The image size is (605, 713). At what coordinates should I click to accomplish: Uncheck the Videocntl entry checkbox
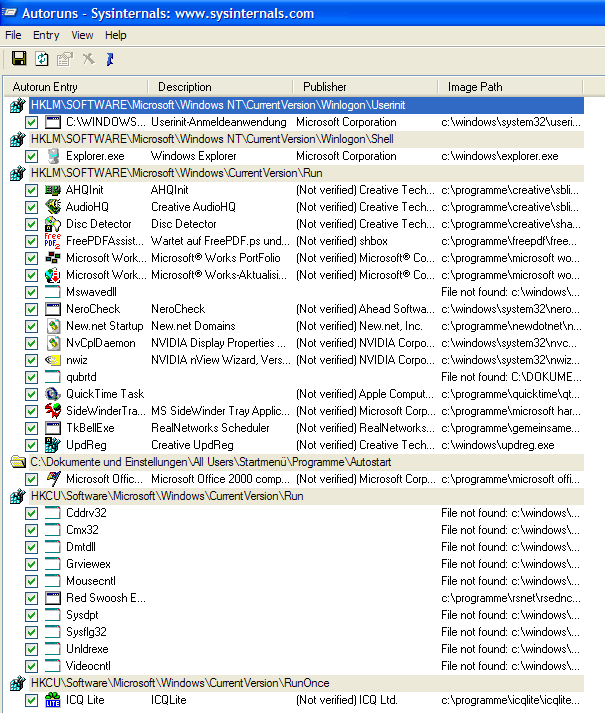pyautogui.click(x=31, y=666)
